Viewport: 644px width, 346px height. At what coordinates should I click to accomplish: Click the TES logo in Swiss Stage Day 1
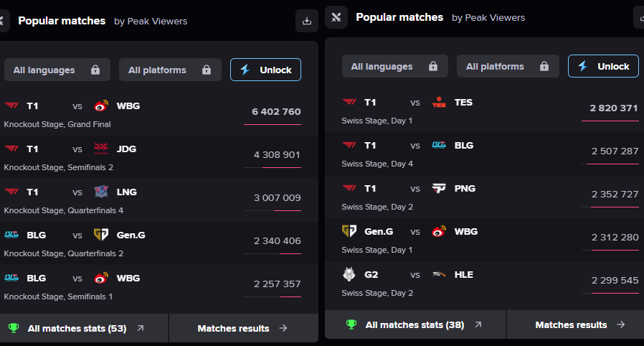coord(439,103)
